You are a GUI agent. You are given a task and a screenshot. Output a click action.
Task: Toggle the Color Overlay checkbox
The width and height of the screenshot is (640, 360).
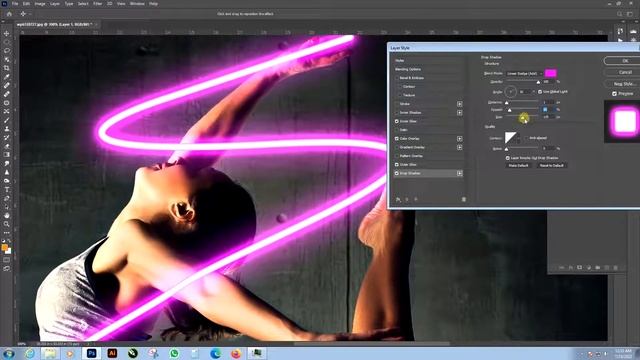pyautogui.click(x=397, y=139)
